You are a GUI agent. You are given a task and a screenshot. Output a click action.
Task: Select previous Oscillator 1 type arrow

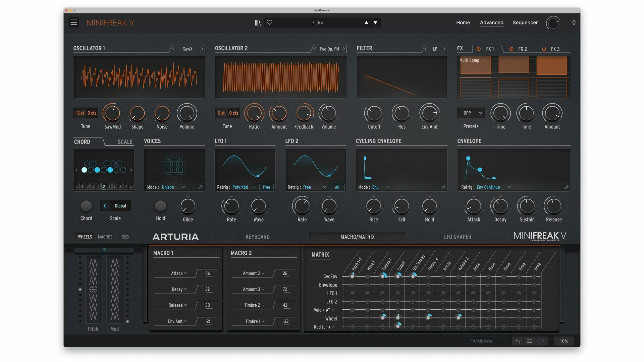tap(173, 49)
